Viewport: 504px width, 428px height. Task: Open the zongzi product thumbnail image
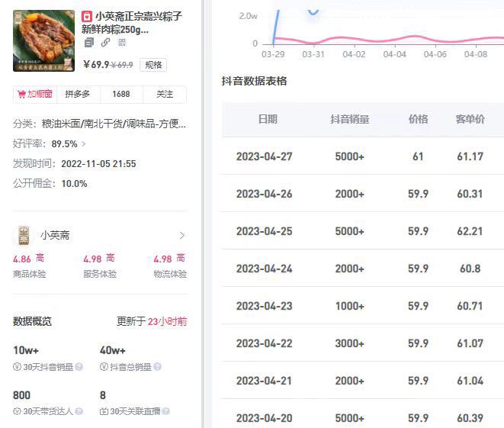point(43,41)
